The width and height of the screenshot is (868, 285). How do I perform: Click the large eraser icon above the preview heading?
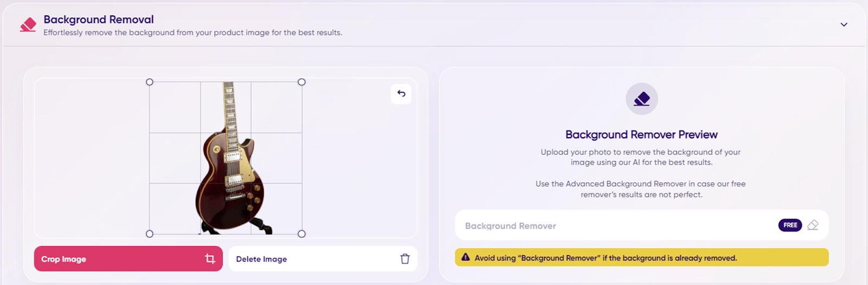[x=642, y=99]
